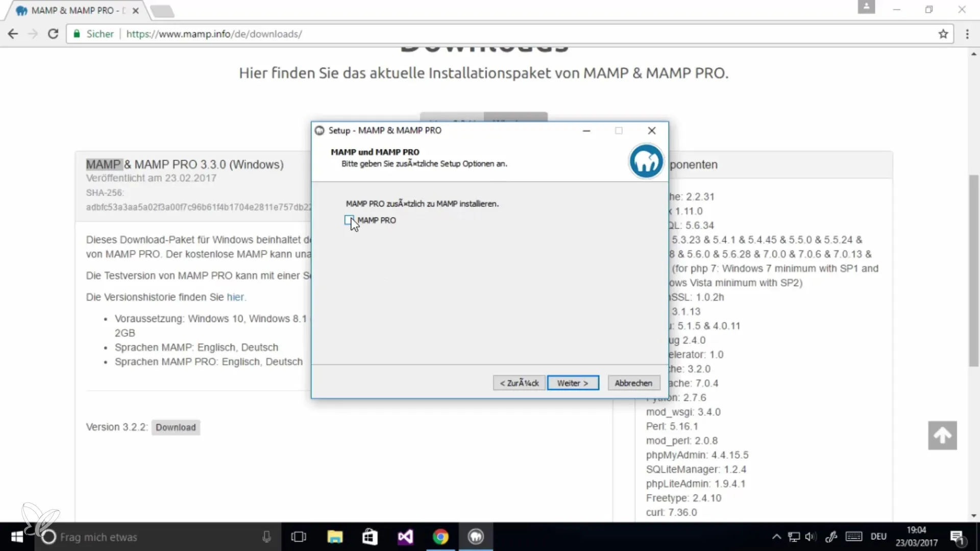Image resolution: width=980 pixels, height=551 pixels.
Task: Click the 'MAMP & MAMP PRO 3.3.0 (Windows)' heading
Action: pyautogui.click(x=185, y=164)
